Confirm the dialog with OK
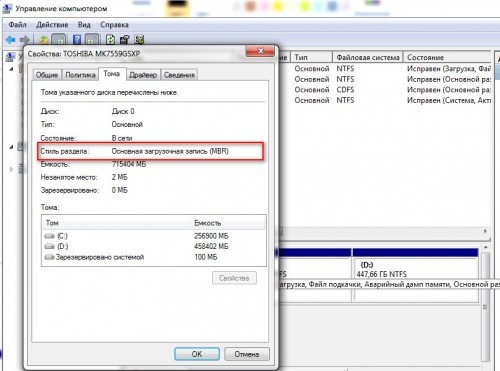The height and width of the screenshot is (371, 500). click(x=197, y=354)
